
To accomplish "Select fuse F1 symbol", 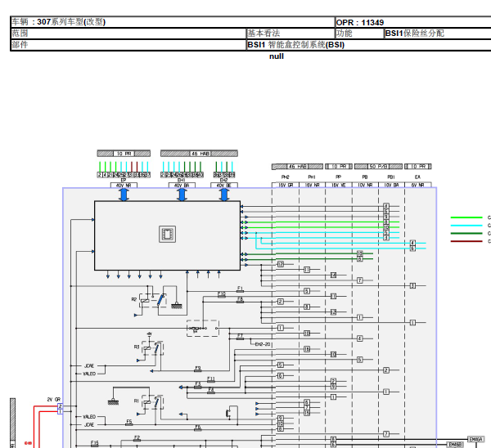I will pos(240,289).
